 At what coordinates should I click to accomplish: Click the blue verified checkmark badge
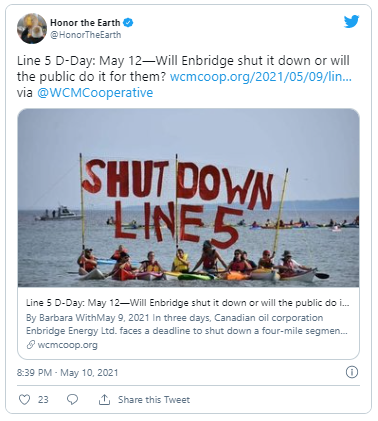128,23
